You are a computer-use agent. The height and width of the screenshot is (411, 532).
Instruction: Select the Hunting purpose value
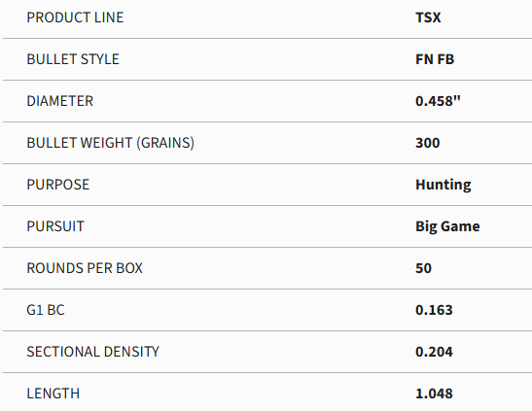(443, 185)
